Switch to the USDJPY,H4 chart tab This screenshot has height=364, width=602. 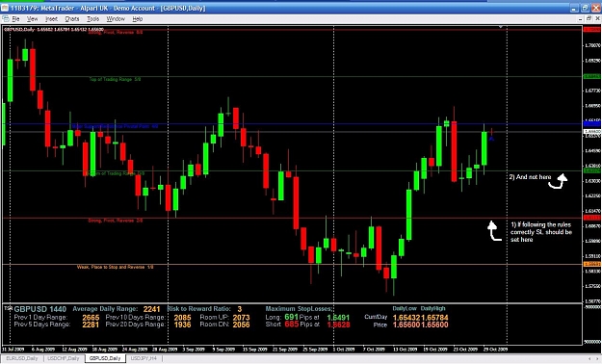click(144, 358)
